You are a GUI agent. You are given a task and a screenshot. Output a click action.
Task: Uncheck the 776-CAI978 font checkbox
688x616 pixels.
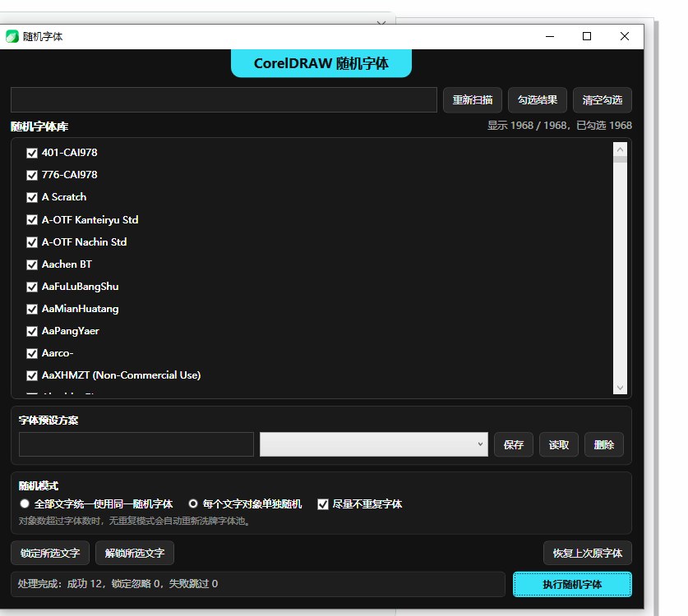(32, 176)
